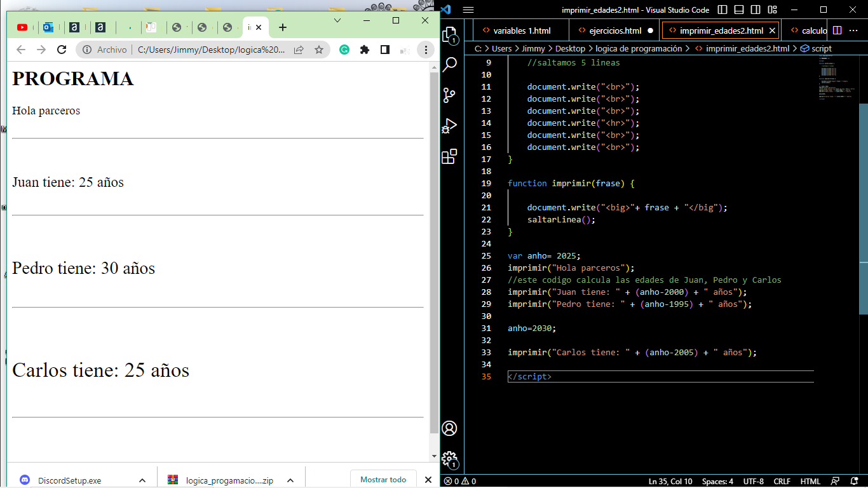Click the Chrome address bar URL
Screen dimensions: 868x488
coord(212,50)
